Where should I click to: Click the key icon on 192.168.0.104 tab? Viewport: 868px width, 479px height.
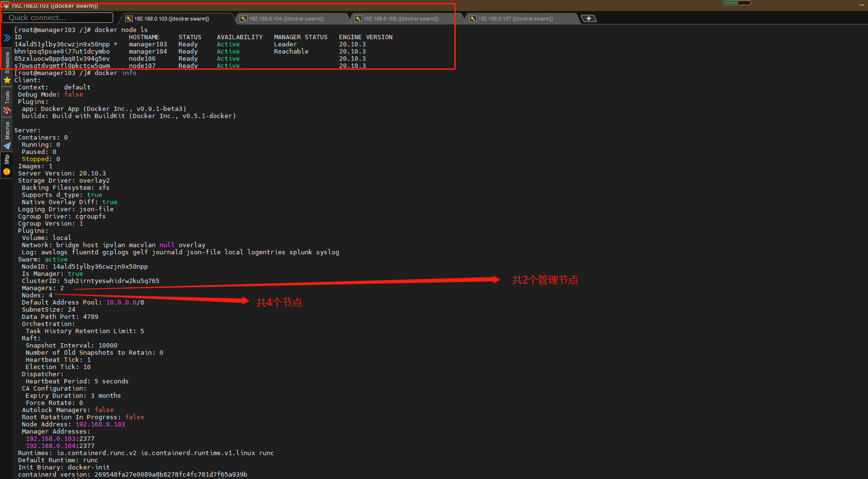click(244, 19)
